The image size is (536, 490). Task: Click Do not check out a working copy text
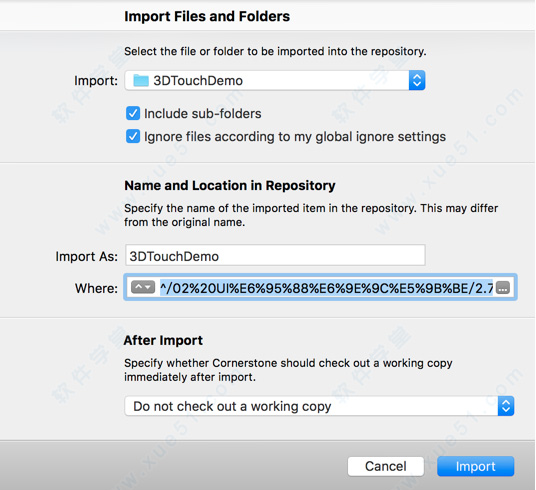tap(232, 406)
